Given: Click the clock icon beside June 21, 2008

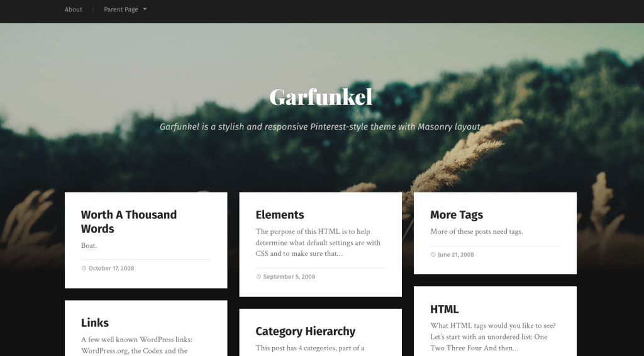Looking at the screenshot, I should [433, 255].
